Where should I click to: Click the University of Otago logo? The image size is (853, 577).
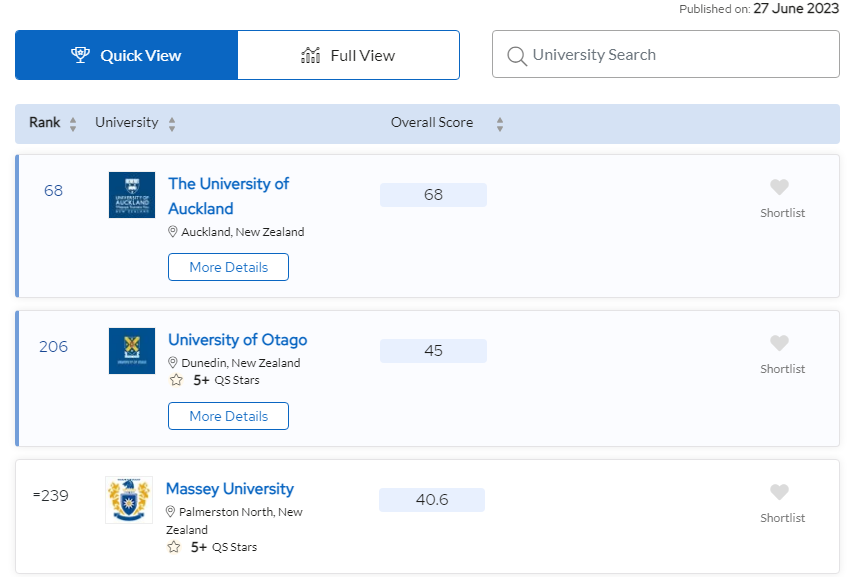tap(132, 351)
